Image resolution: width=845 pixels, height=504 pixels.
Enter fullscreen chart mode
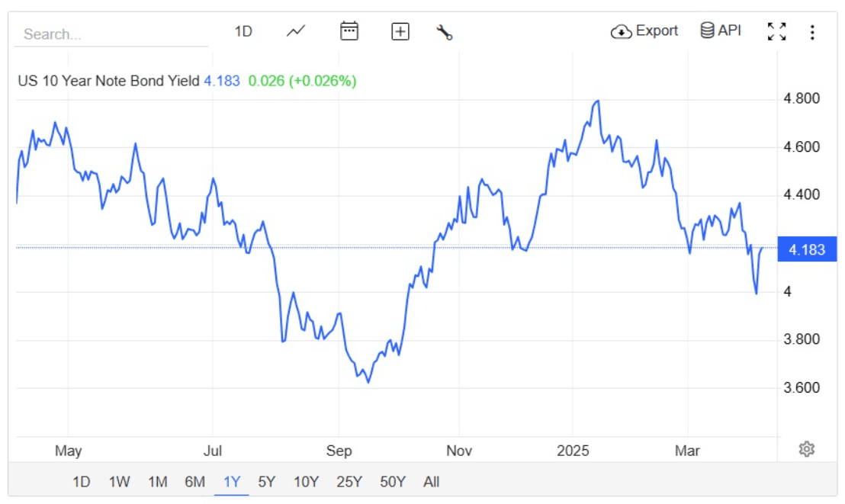(x=777, y=30)
